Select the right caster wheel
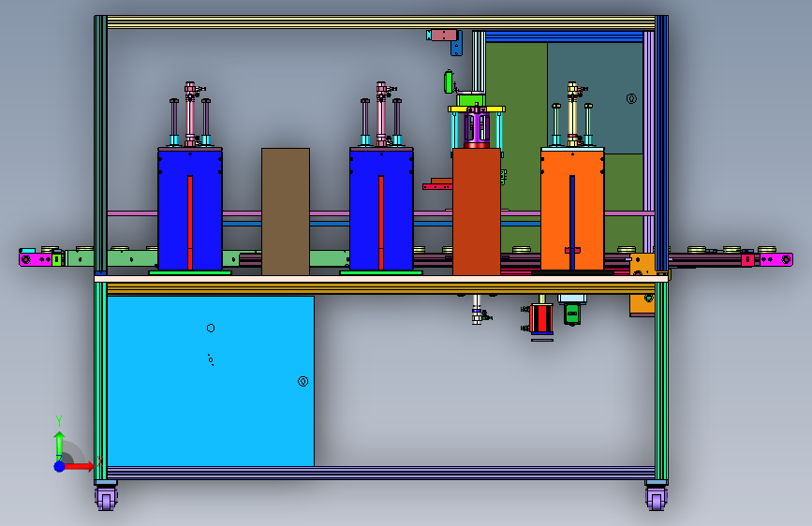 657,498
